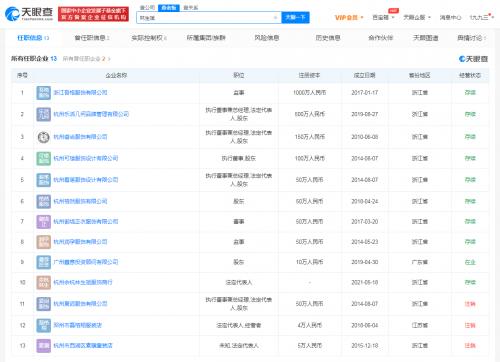
Task: Open the tan company logo in row 8
Action: [44, 242]
